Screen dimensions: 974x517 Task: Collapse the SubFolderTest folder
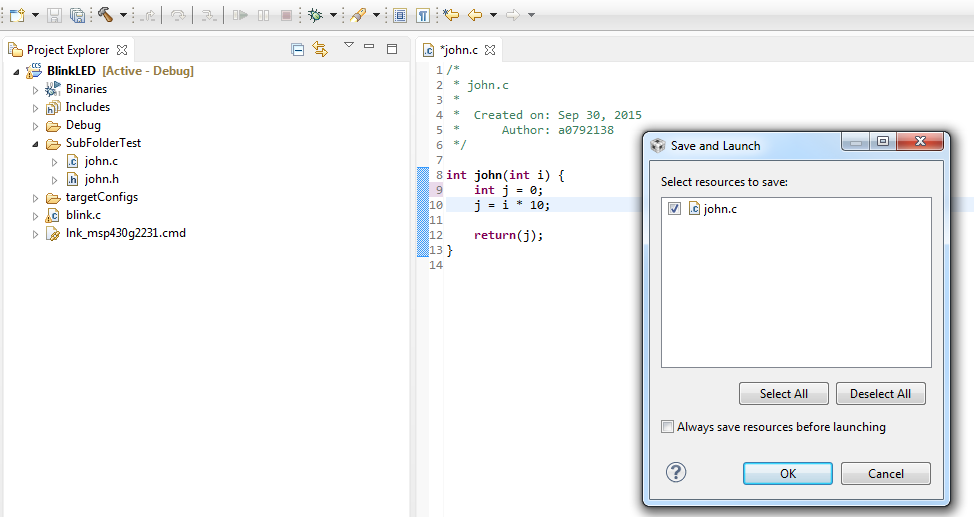(x=35, y=144)
